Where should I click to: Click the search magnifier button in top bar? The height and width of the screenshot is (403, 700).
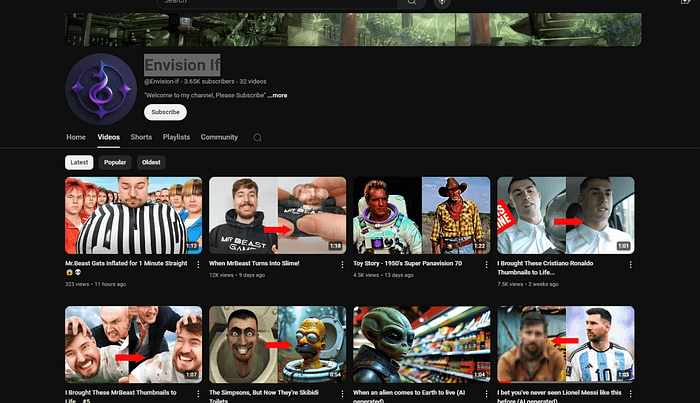click(411, 3)
